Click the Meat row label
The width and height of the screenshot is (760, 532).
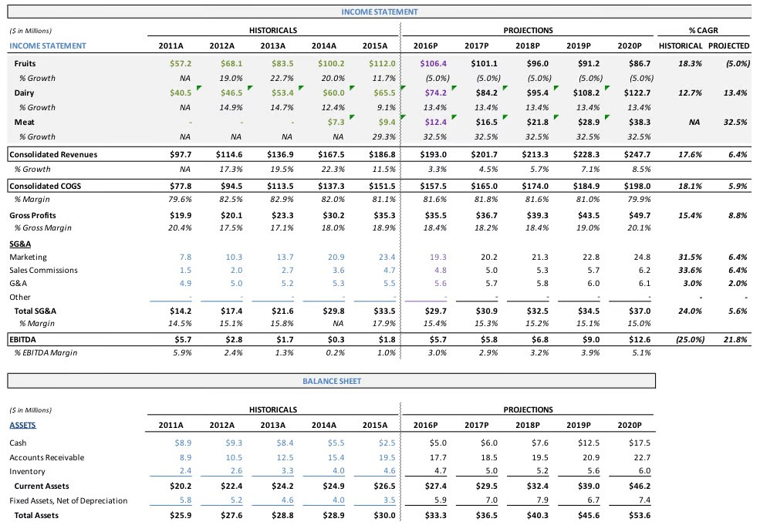[23, 122]
